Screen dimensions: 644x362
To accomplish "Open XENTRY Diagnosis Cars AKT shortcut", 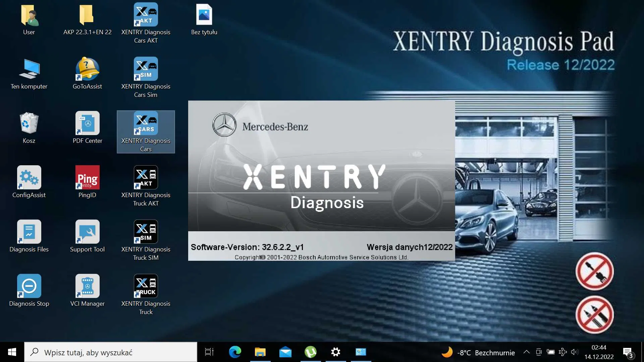I will tap(146, 15).
